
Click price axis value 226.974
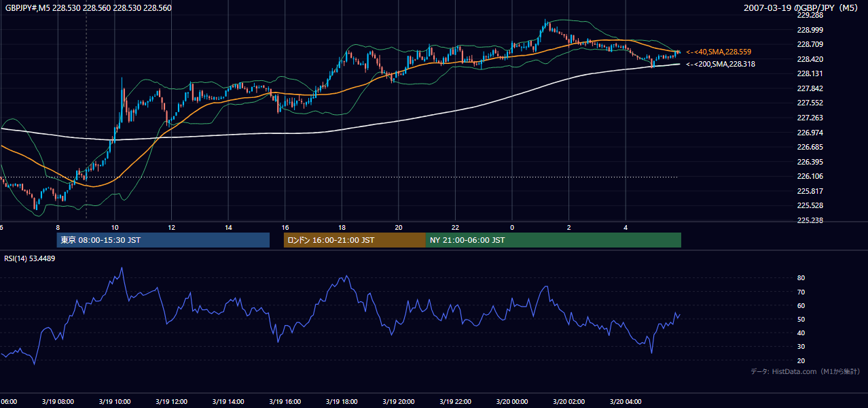pos(810,133)
